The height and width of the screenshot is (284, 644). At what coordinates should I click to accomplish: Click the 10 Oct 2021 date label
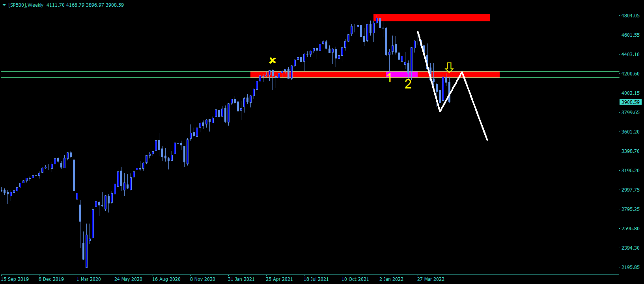355,279
